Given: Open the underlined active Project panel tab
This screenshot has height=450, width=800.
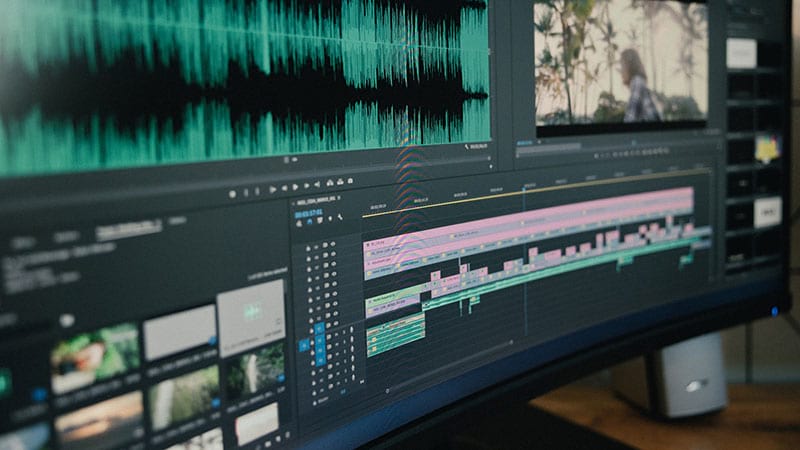Looking at the screenshot, I should 129,230.
